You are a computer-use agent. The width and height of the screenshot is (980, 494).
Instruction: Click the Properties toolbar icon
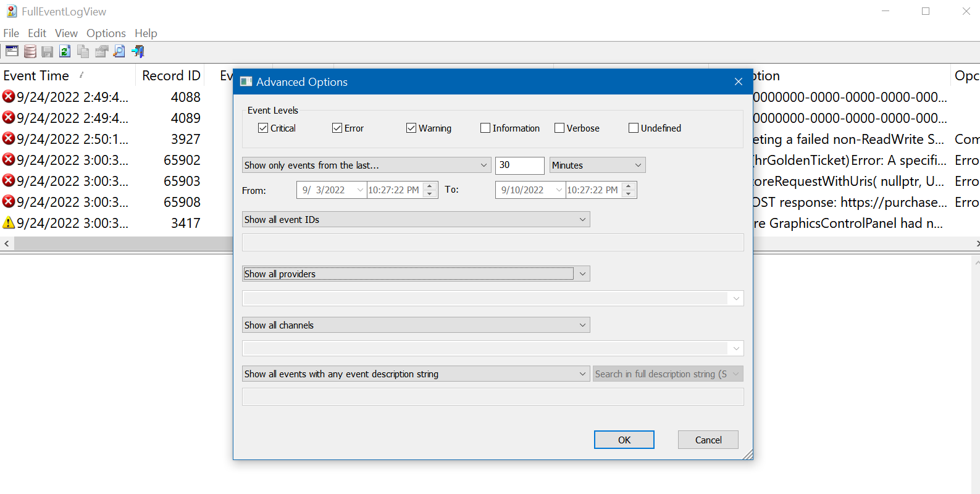click(101, 51)
